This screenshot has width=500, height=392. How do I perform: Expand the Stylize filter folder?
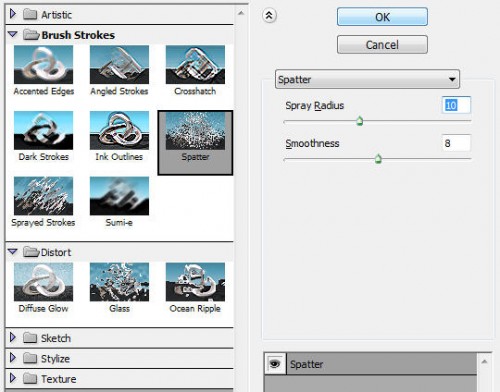(13, 358)
